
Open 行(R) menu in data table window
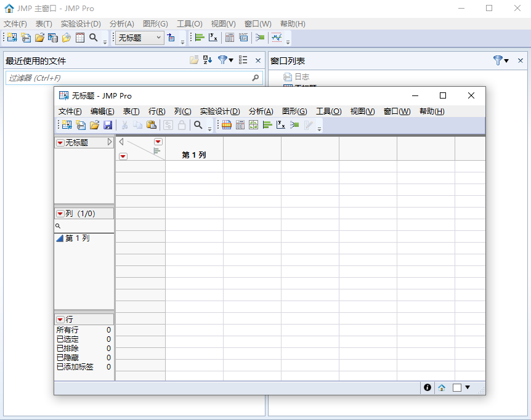157,111
